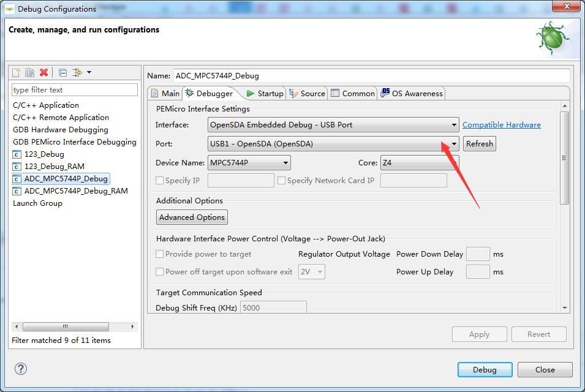Click the ADC_MPC5744P_Debug configuration icon
Screen dimensions: 585x392
tap(17, 179)
